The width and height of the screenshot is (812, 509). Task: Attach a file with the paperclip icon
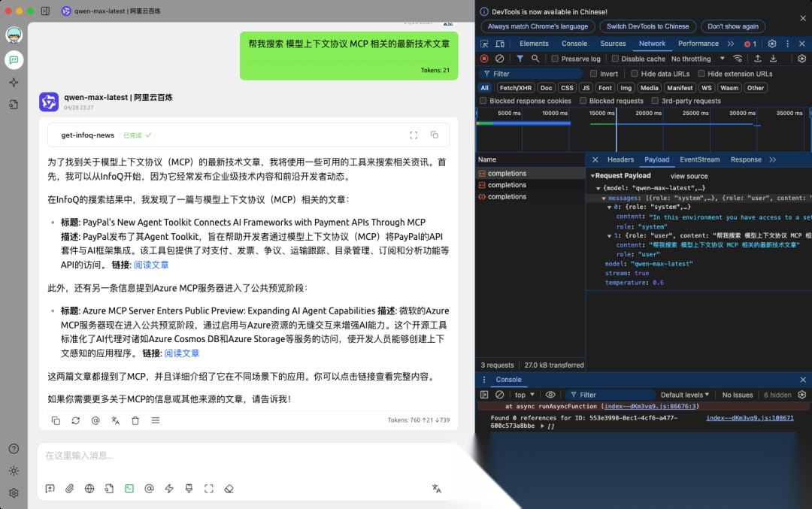(70, 488)
